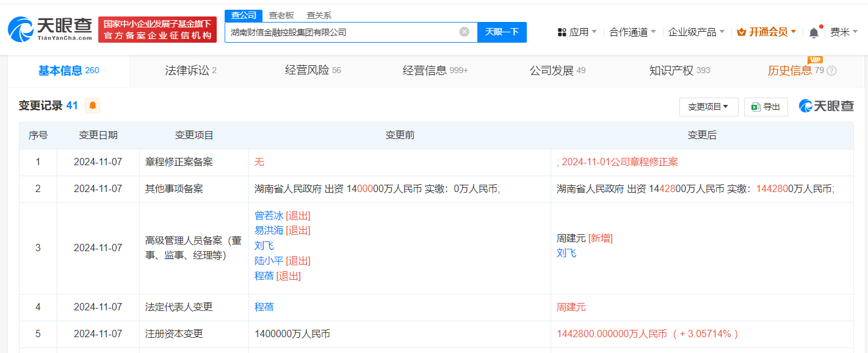Viewport: 868px width, 353px height.
Task: Click the notification bell in header
Action: pyautogui.click(x=814, y=32)
